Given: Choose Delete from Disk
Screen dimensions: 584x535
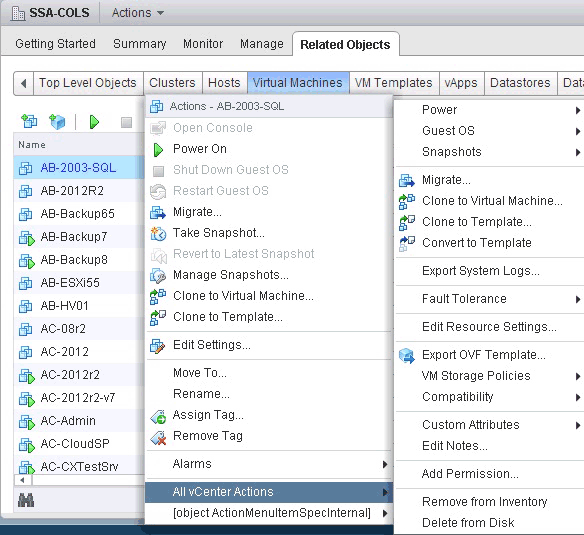Looking at the screenshot, I should coord(468,523).
